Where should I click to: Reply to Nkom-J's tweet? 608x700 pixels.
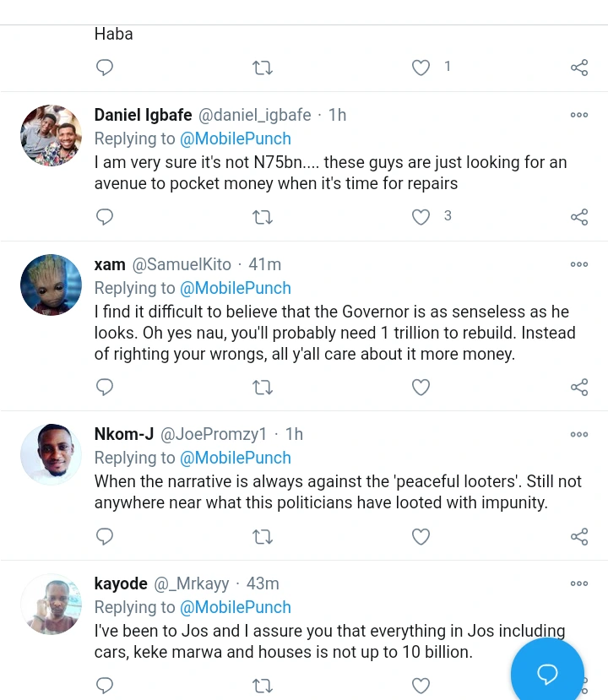105,536
